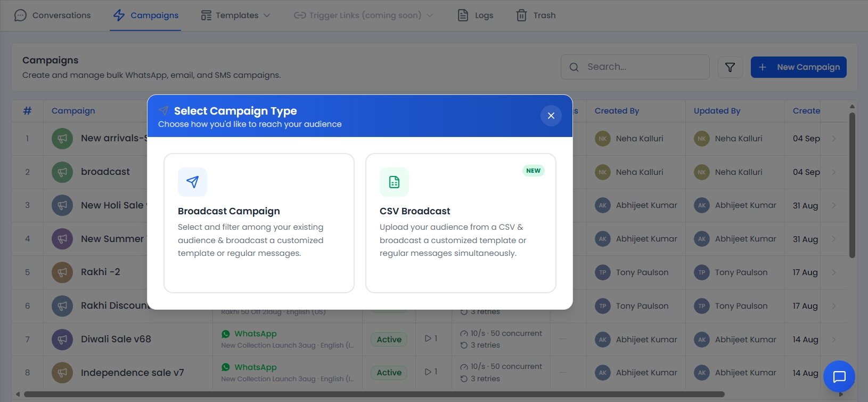
Task: Click the Active badge for Independence sale
Action: (389, 373)
